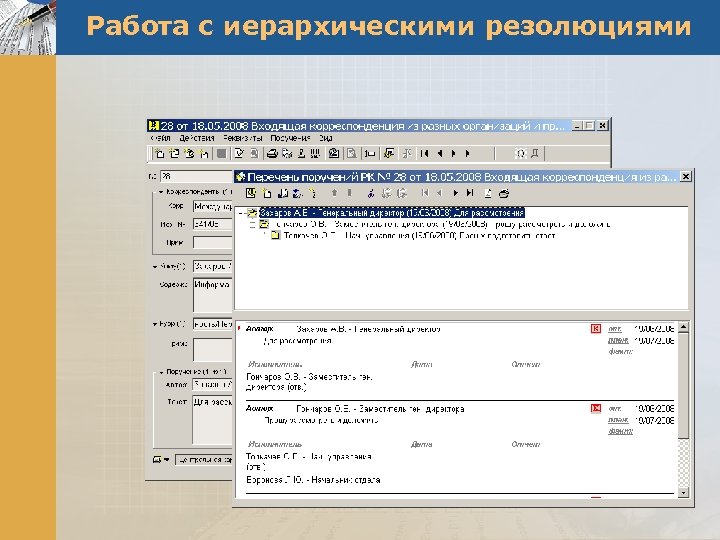Viewport: 720px width, 540px height.
Task: Click the 'факт' link in the Захаров А.В. card
Action: tap(620, 352)
